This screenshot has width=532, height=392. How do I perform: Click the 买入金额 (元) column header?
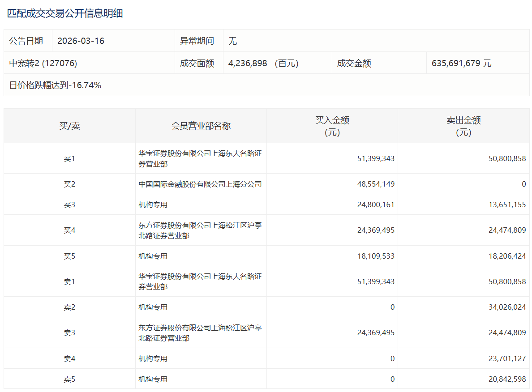click(332, 126)
